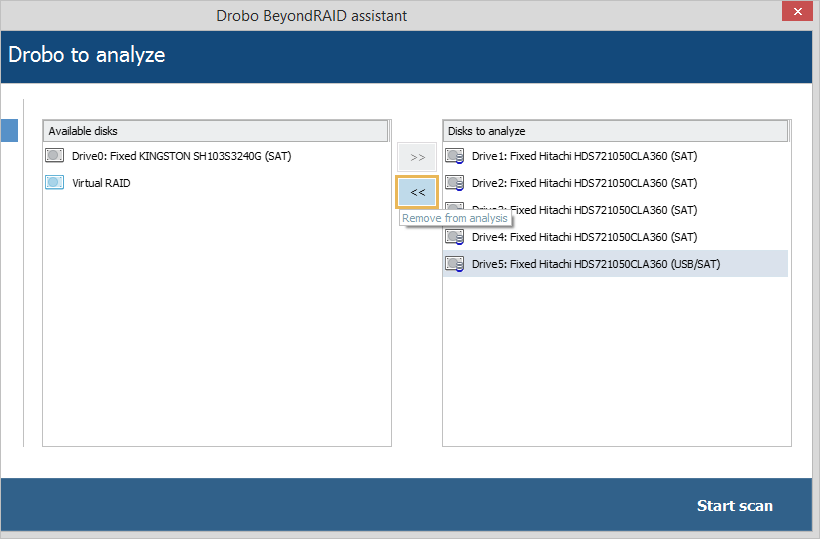Click the Drive1 Hitachi disk icon

tap(454, 156)
